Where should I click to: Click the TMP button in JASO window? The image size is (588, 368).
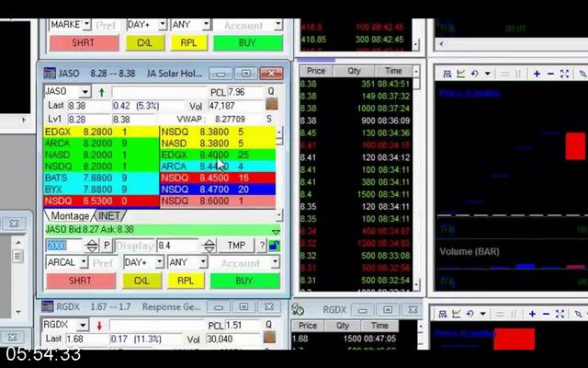[x=236, y=246]
